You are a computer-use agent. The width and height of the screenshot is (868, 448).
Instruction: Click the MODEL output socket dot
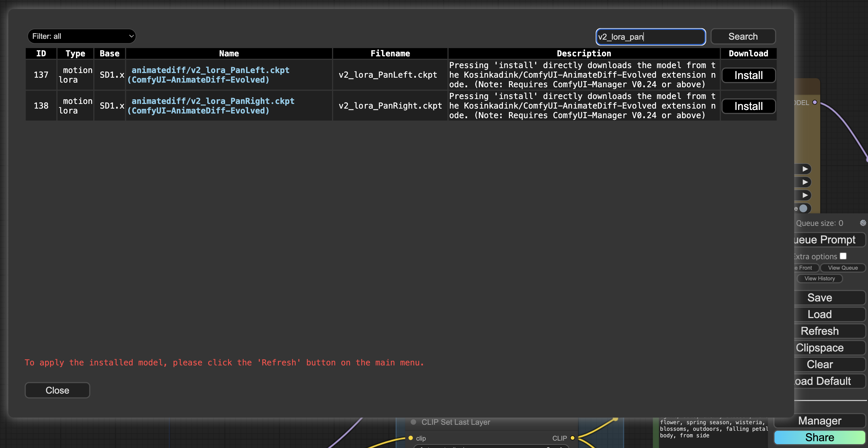click(x=815, y=103)
